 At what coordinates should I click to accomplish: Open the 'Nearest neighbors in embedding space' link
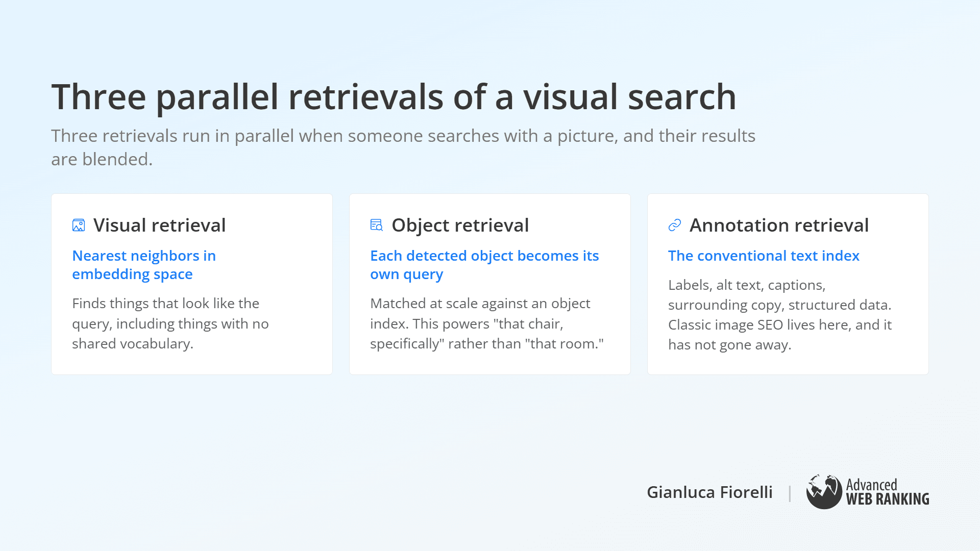pyautogui.click(x=144, y=265)
